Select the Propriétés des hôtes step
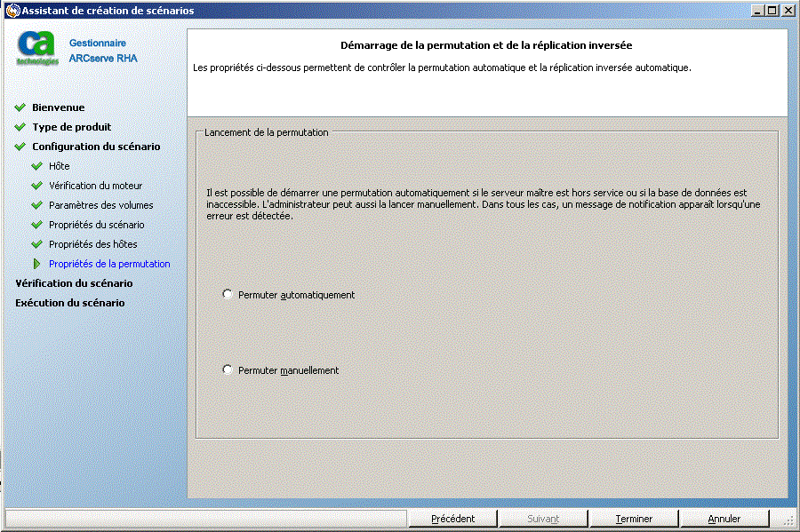 pos(94,244)
